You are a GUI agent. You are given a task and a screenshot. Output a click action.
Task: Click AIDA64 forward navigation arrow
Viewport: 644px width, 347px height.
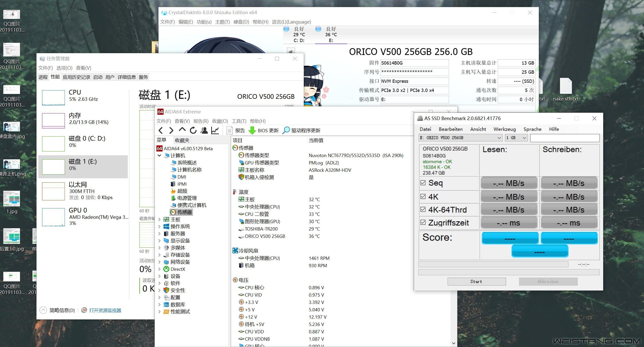coord(171,130)
